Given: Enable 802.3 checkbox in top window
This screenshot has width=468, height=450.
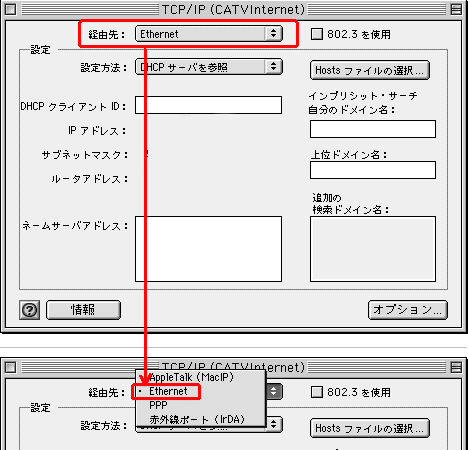Looking at the screenshot, I should point(317,34).
